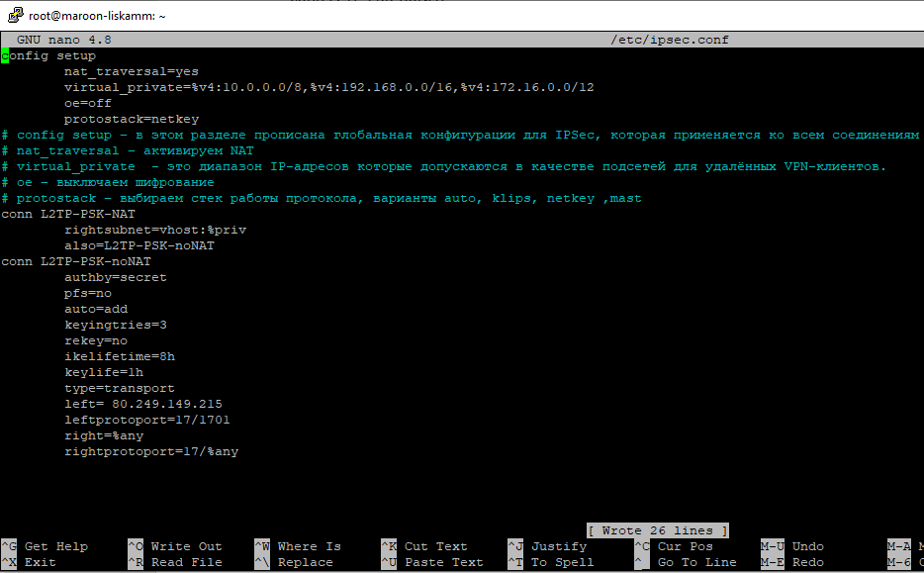The image size is (924, 573).
Task: Click the 'rightprotoport=17/%any' line
Action: [151, 452]
